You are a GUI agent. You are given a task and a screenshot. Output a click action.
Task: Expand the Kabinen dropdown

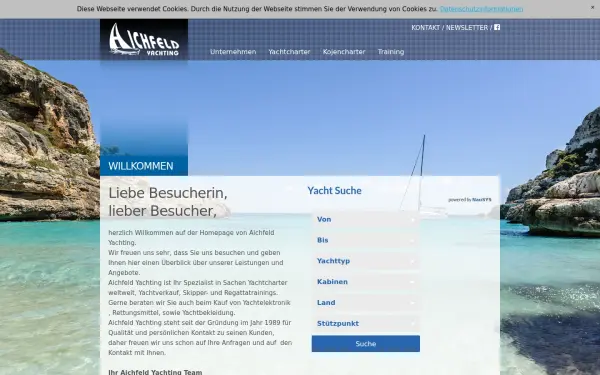tap(366, 282)
